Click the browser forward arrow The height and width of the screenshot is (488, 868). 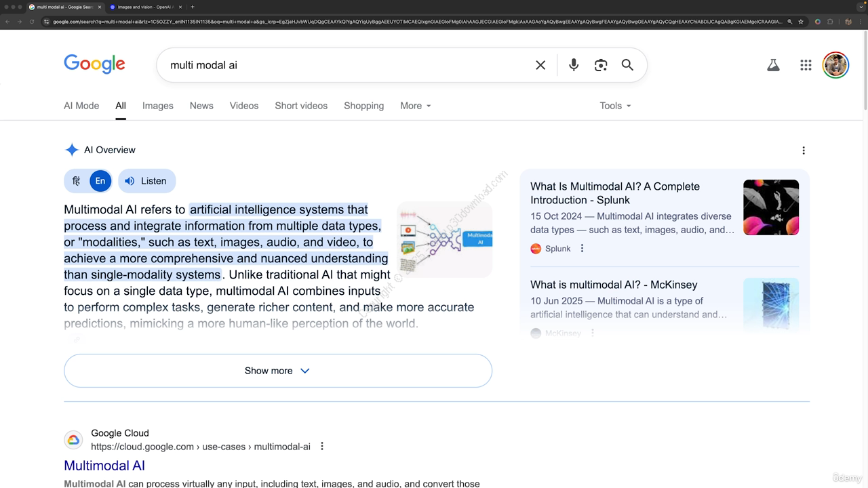(x=19, y=22)
